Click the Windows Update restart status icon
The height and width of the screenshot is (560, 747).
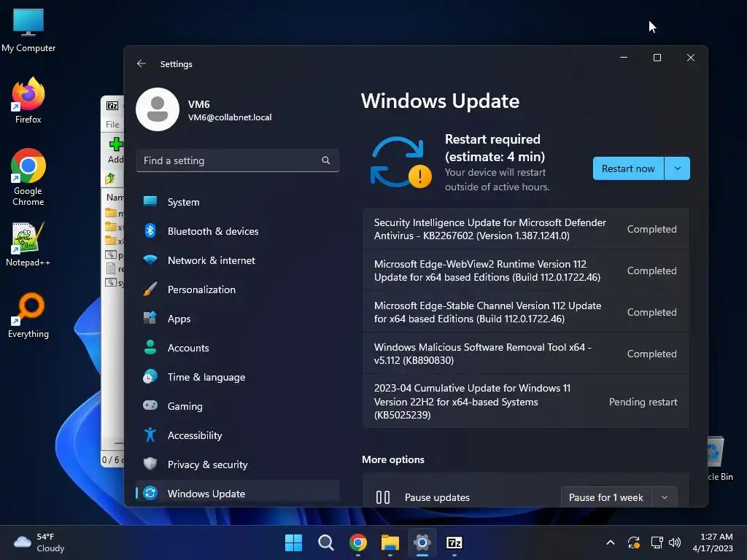[400, 163]
